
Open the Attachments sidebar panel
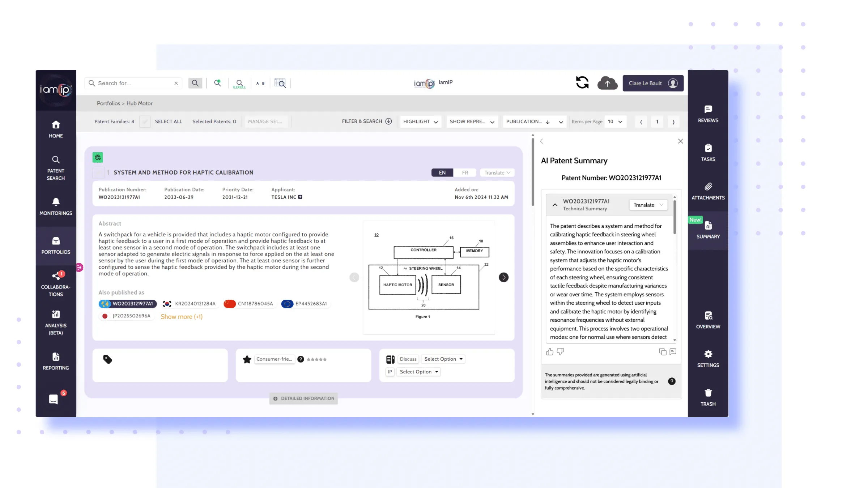(708, 191)
